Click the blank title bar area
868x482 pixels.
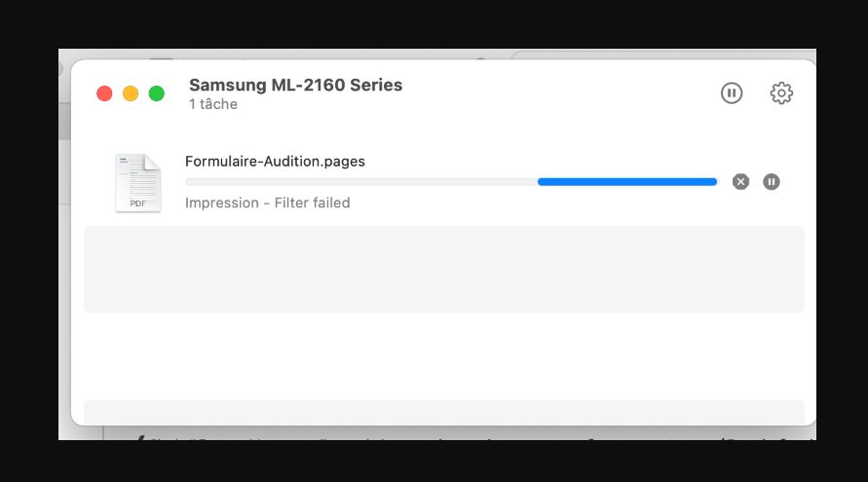pos(553,93)
